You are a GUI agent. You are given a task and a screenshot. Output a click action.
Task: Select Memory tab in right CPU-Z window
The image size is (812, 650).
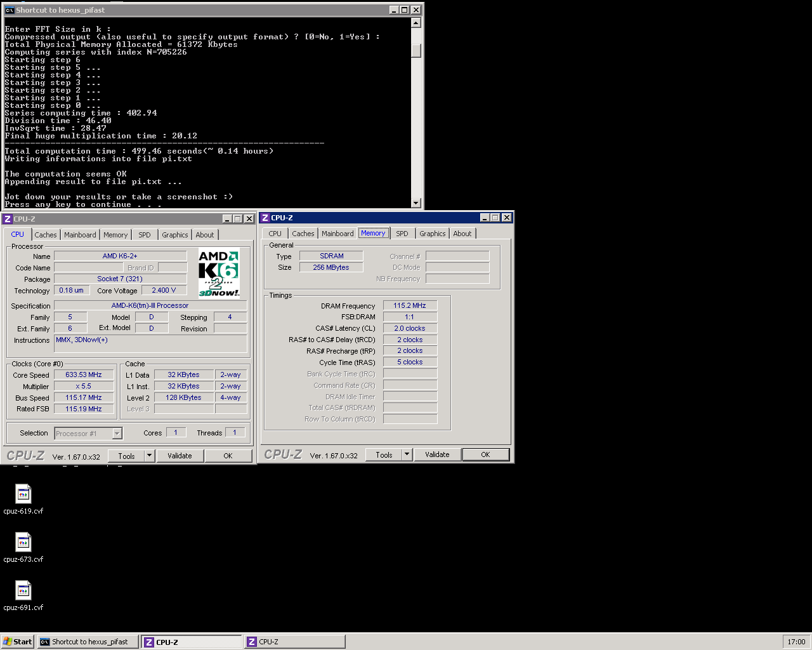373,233
